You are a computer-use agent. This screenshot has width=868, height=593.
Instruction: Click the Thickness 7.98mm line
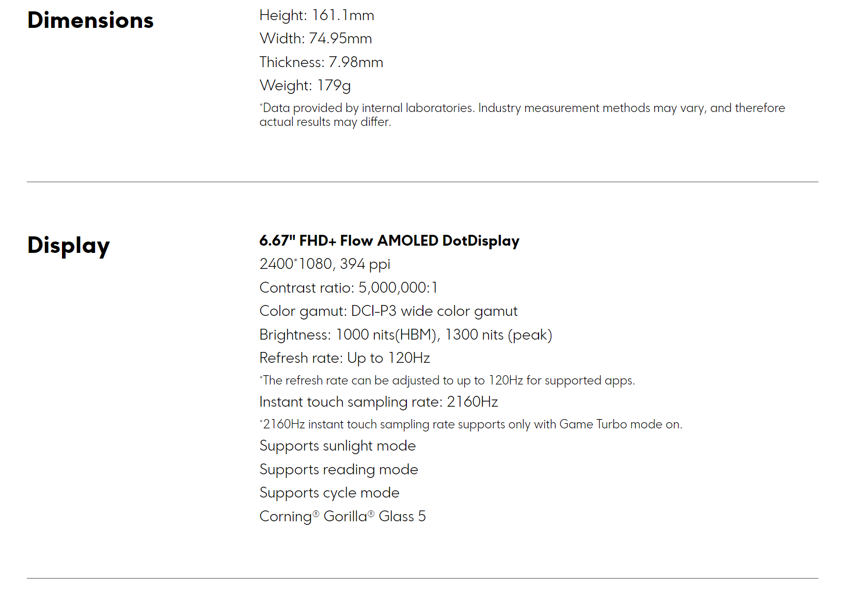tap(321, 62)
